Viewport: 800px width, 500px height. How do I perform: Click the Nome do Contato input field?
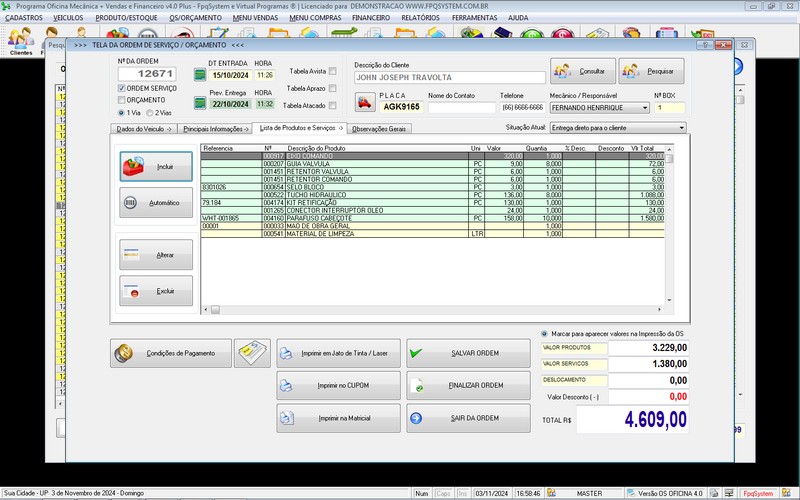click(461, 108)
